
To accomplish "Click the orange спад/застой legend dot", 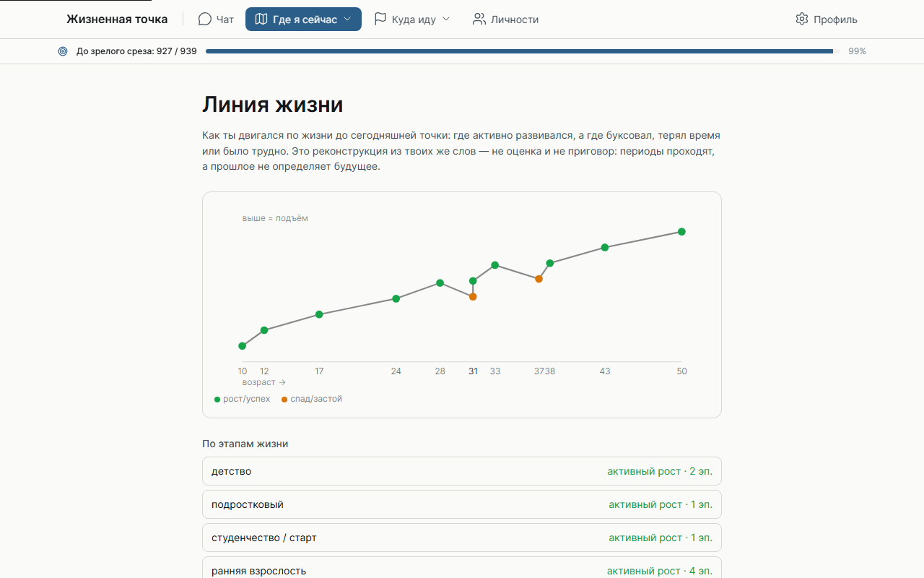I will click(284, 400).
